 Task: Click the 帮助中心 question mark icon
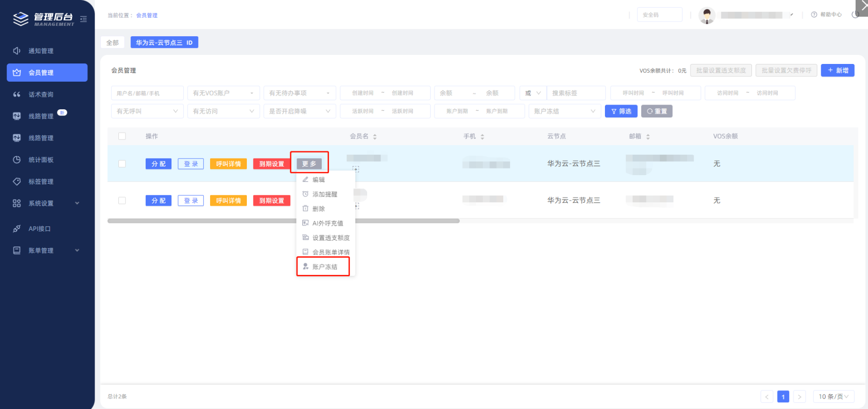[x=814, y=15]
